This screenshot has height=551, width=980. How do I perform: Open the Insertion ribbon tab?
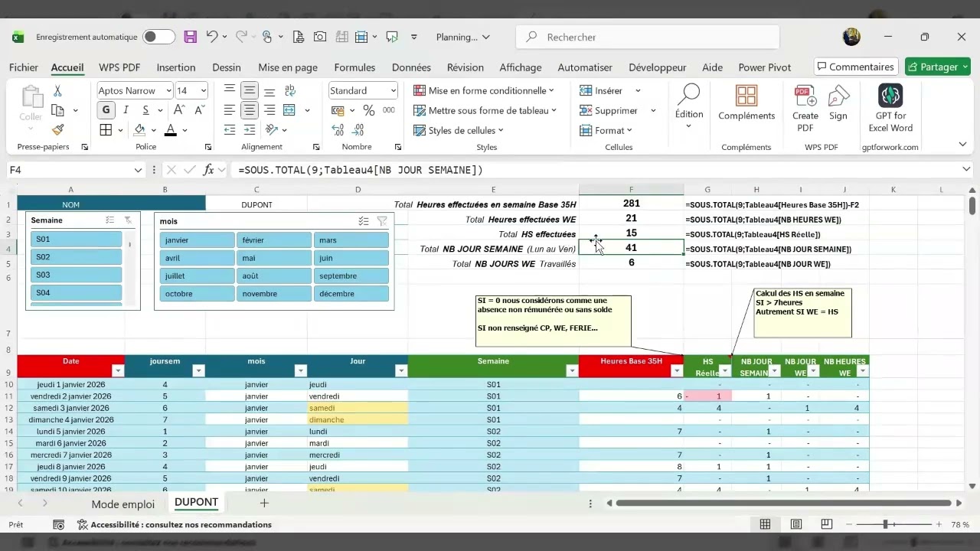[x=176, y=67]
